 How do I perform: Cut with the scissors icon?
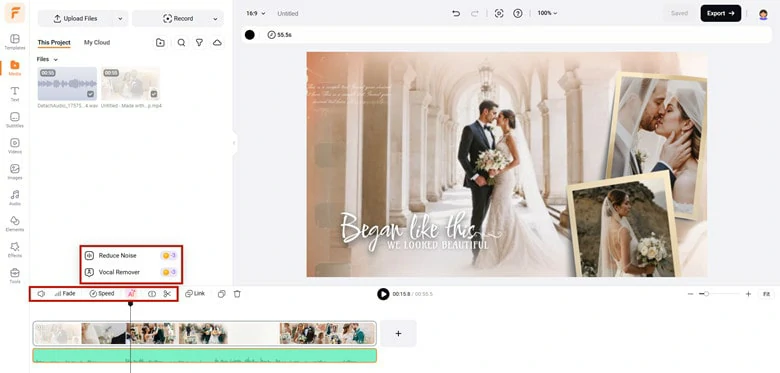167,294
